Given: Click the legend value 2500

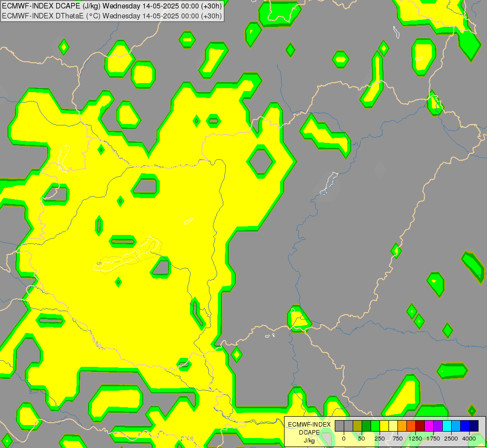Looking at the screenshot, I should point(451,439).
